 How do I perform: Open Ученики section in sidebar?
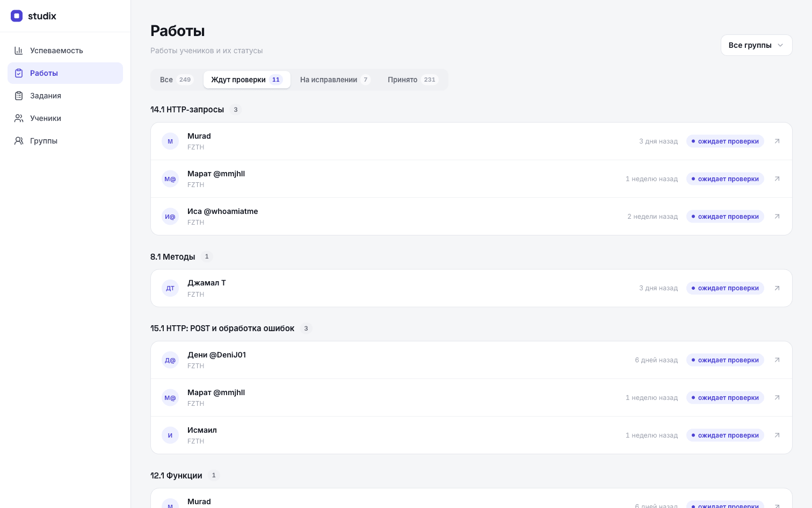pyautogui.click(x=65, y=118)
